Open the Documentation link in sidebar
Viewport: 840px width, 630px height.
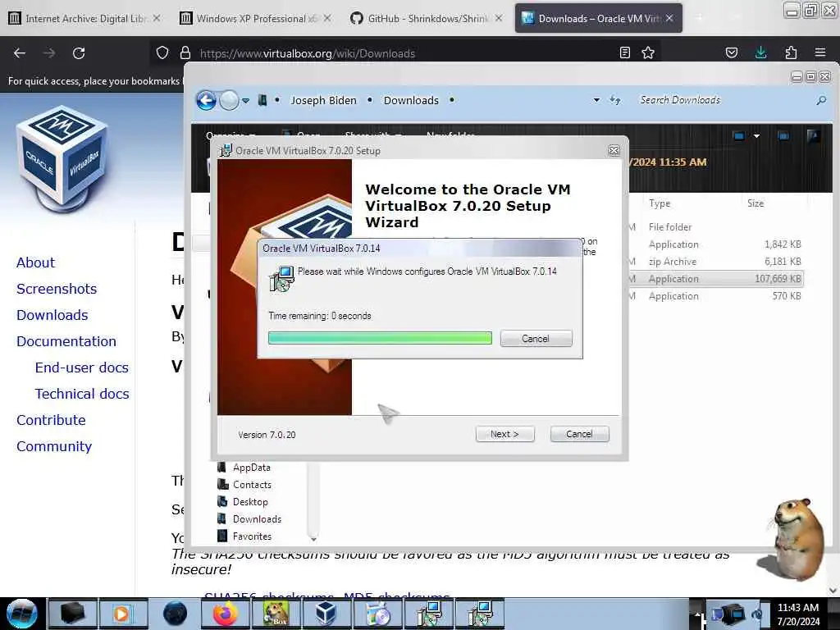[x=66, y=341]
